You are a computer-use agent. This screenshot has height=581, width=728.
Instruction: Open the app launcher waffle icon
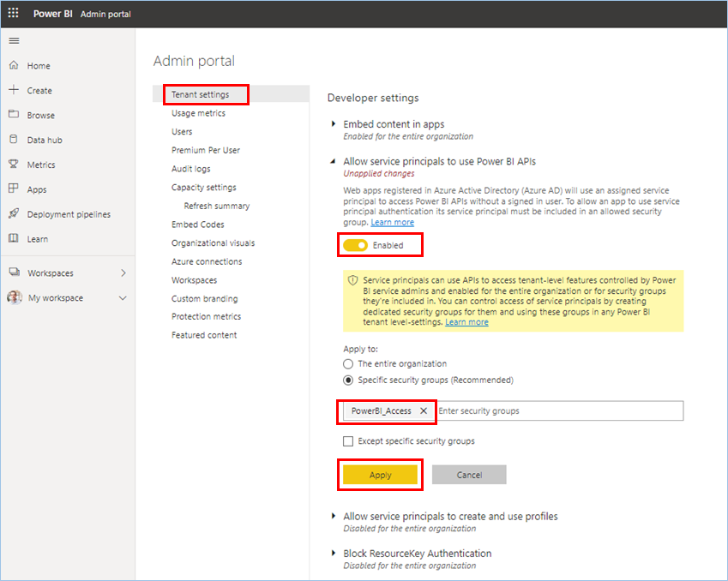click(x=14, y=13)
